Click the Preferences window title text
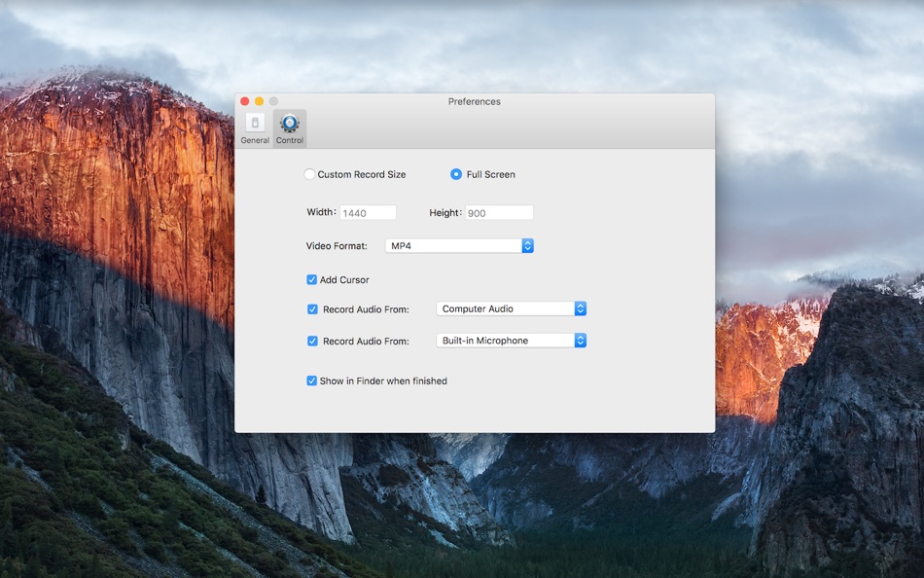The image size is (924, 578). [x=475, y=101]
